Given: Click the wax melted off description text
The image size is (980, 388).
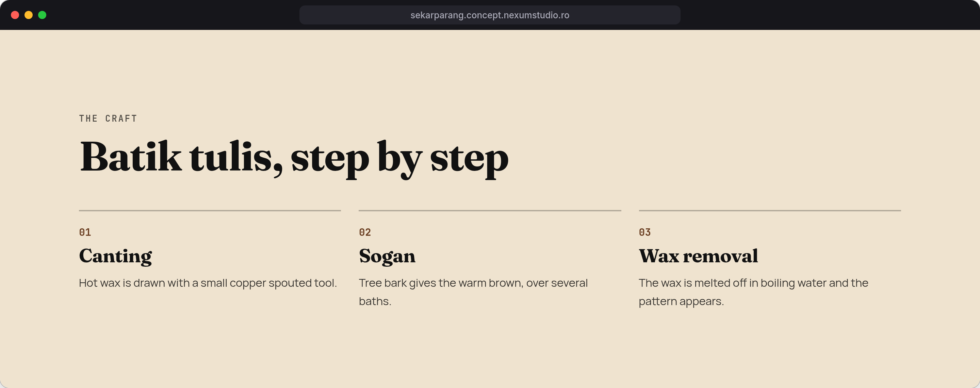Looking at the screenshot, I should pyautogui.click(x=753, y=292).
